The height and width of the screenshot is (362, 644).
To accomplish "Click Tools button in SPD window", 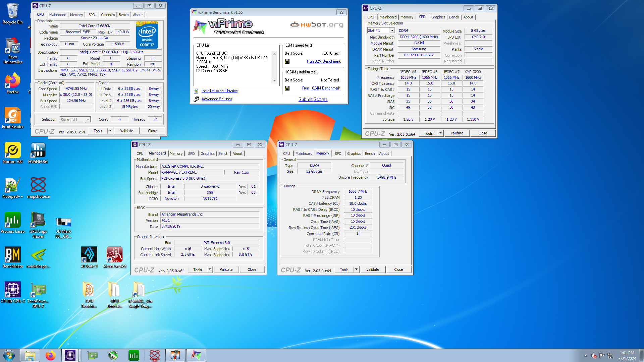I will (x=428, y=133).
